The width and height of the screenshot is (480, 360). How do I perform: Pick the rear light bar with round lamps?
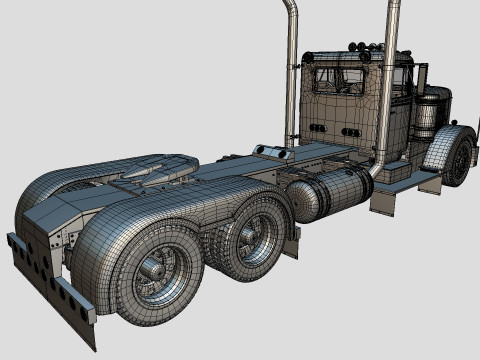click(51, 280)
